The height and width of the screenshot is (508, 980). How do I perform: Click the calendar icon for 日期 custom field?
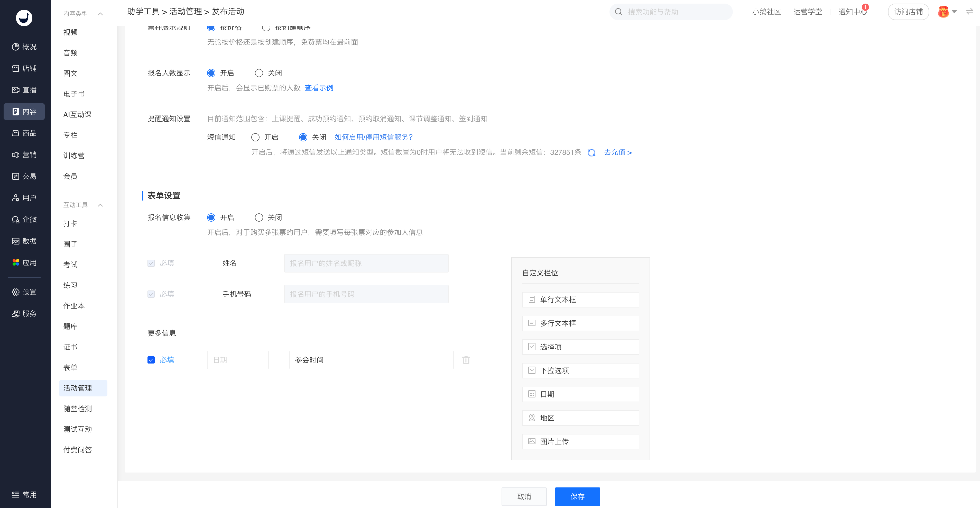(531, 394)
